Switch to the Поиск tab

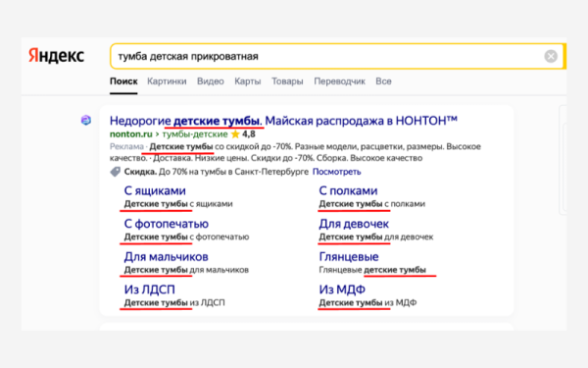[x=123, y=81]
